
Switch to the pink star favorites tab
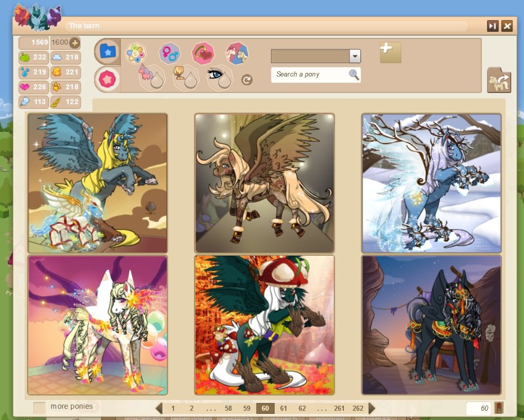[107, 80]
